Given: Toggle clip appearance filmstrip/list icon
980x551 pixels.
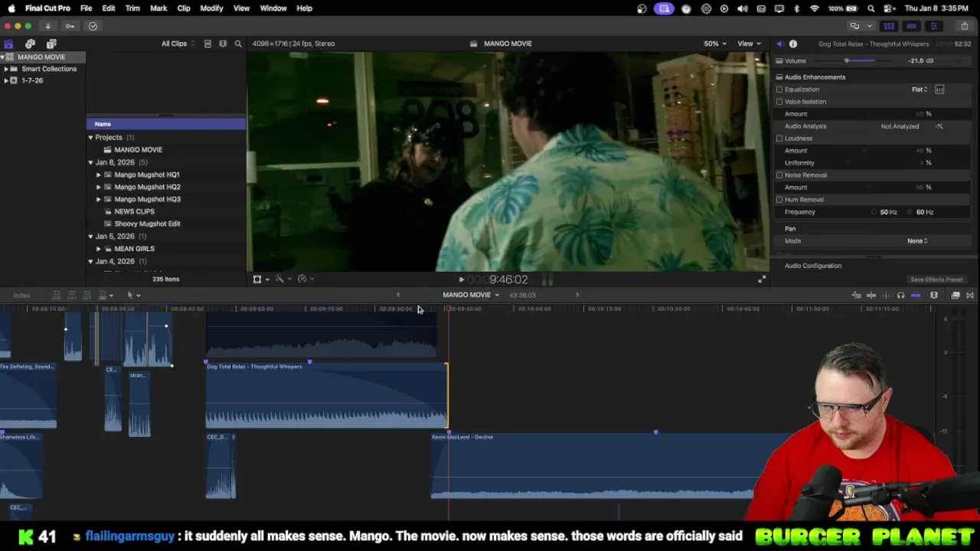Looking at the screenshot, I should (x=207, y=44).
